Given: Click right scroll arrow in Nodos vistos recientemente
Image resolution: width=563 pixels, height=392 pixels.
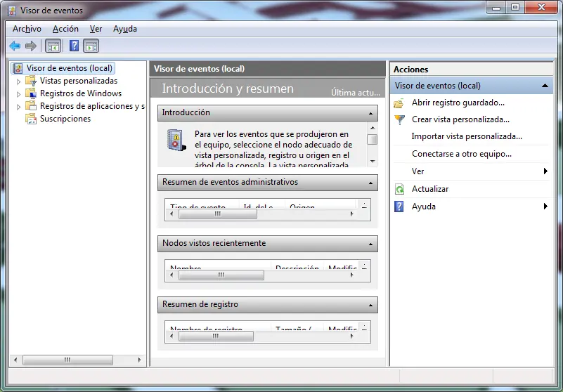Looking at the screenshot, I should pos(351,275).
